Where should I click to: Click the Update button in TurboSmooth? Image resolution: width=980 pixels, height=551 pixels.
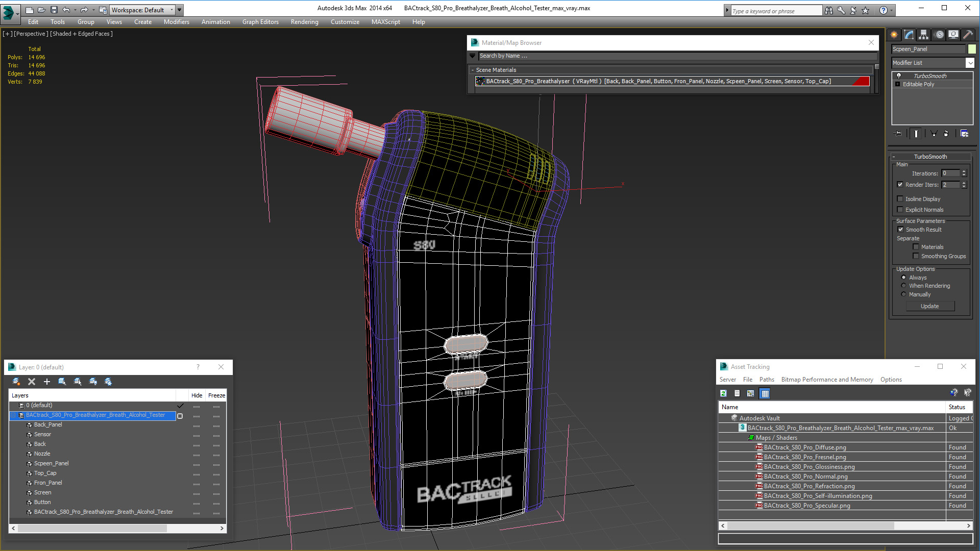point(930,306)
